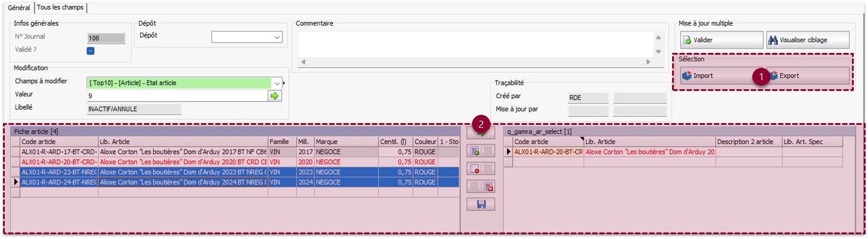
Task: Click the Export button in Sélection
Action: pyautogui.click(x=807, y=76)
